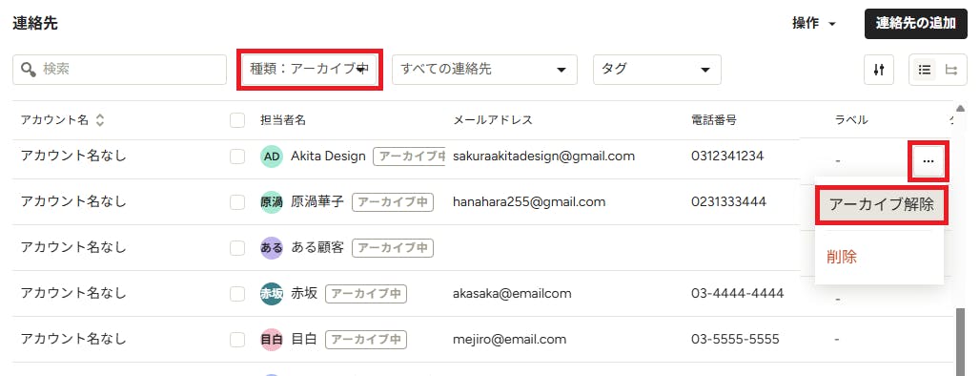Select 削除 from the context menu
980x376 pixels.
pos(841,257)
